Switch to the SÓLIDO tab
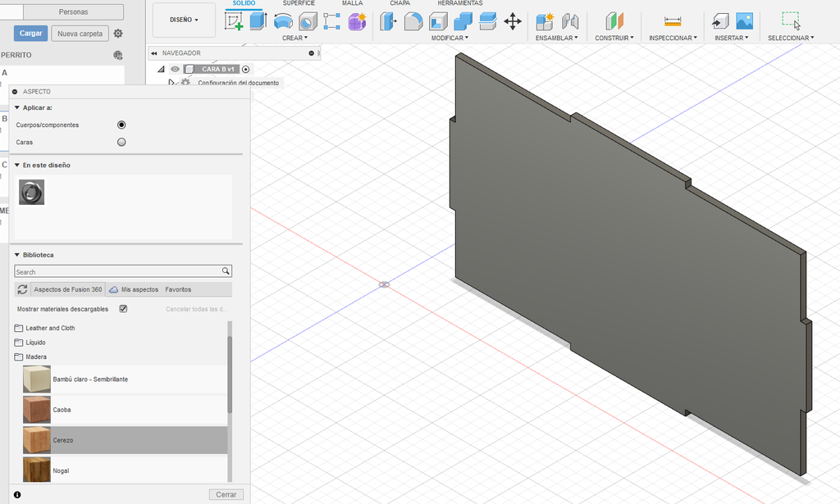 [244, 3]
